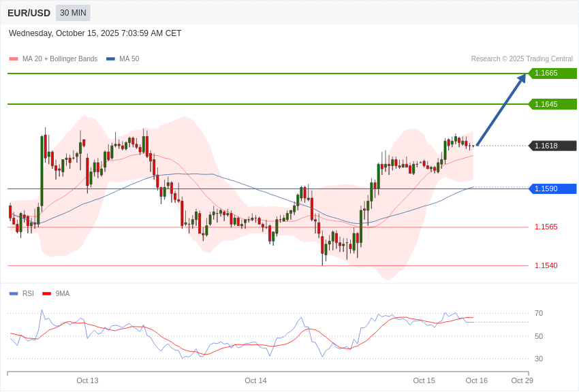Jump to Oct 29 on the date axis
Screen dimensions: 579x392
click(522, 380)
